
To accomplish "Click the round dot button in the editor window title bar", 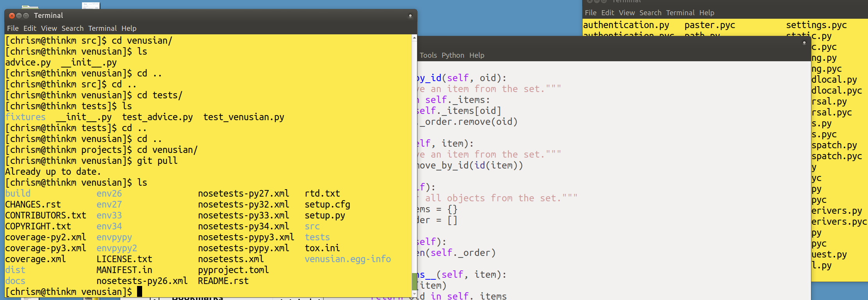I will click(804, 43).
